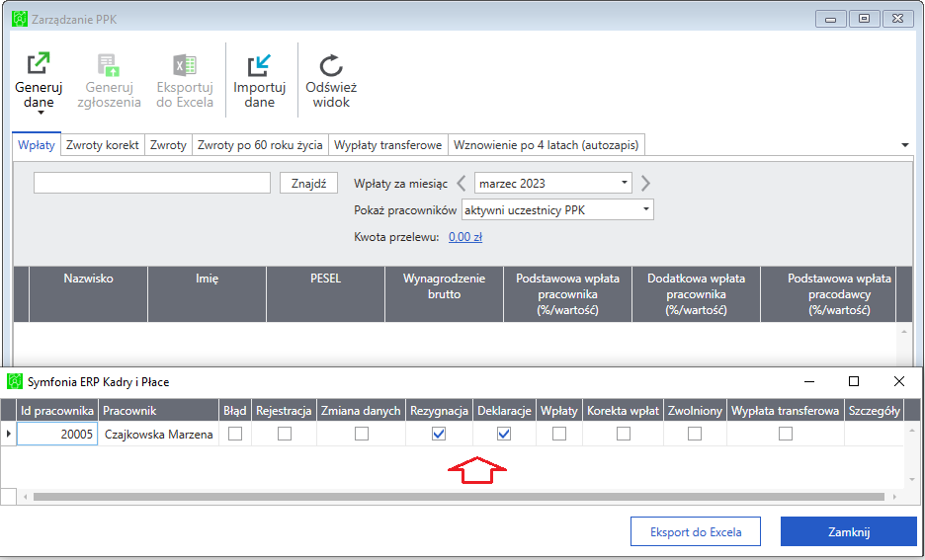This screenshot has width=925, height=560.
Task: Click the Eksport do Excela button
Action: pyautogui.click(x=696, y=531)
